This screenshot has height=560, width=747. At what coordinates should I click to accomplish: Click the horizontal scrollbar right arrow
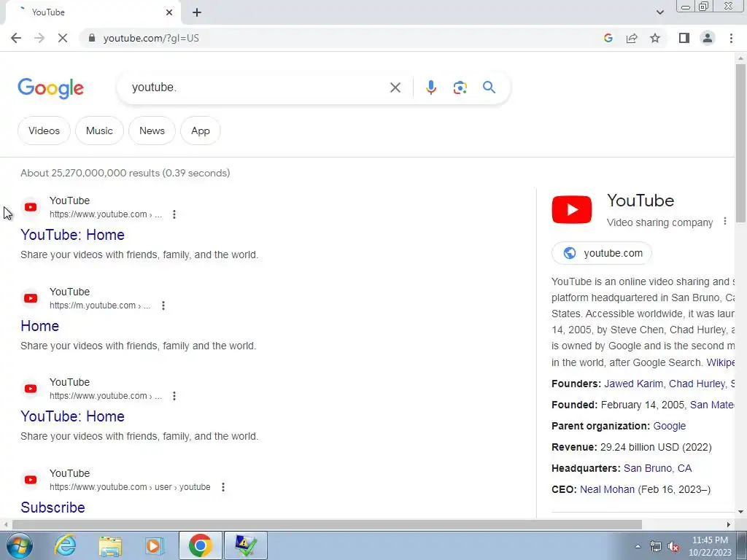click(x=729, y=524)
